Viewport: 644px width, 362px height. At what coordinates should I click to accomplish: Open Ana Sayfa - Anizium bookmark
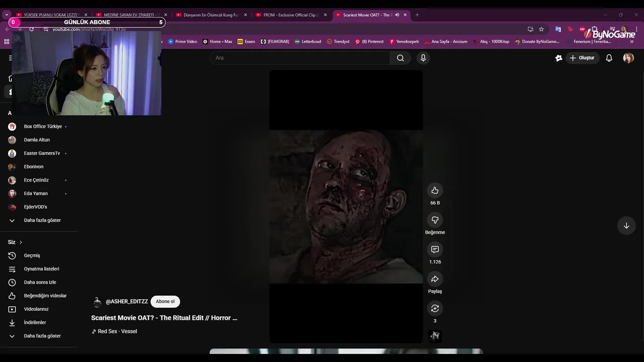(x=446, y=42)
